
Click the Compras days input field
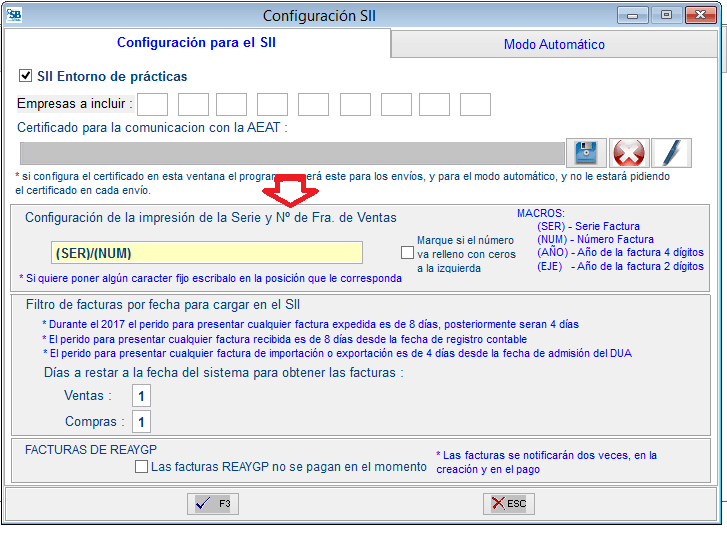[141, 422]
